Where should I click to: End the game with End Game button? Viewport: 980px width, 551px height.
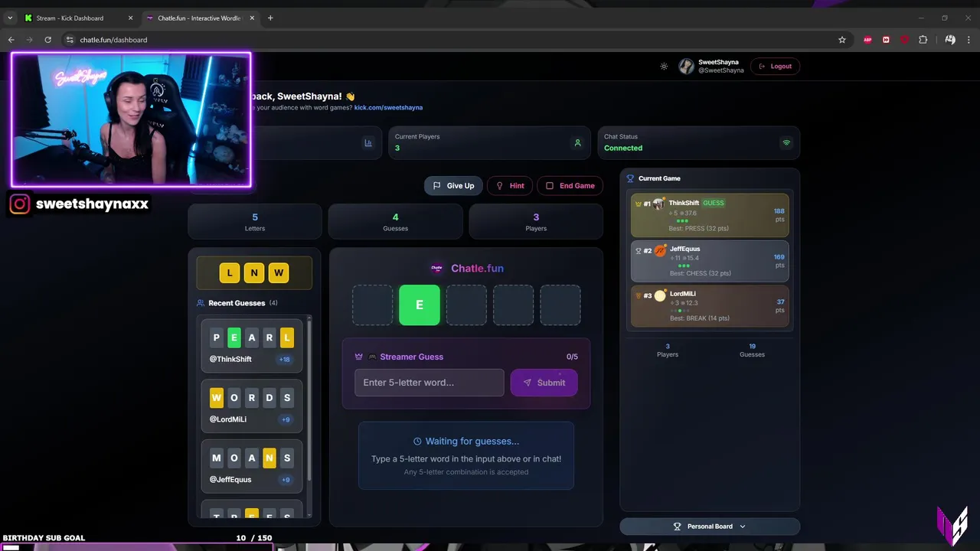click(x=570, y=186)
